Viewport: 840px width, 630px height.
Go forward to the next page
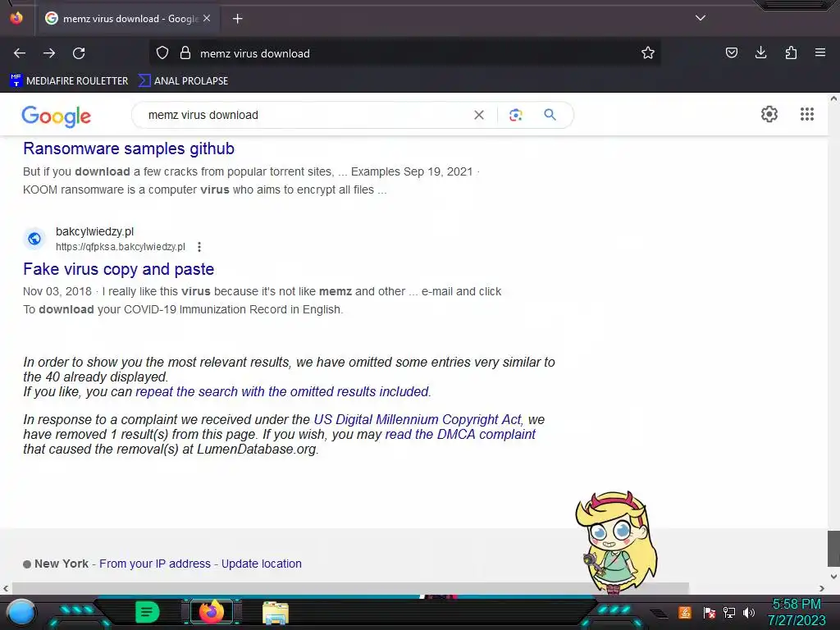[x=49, y=53]
